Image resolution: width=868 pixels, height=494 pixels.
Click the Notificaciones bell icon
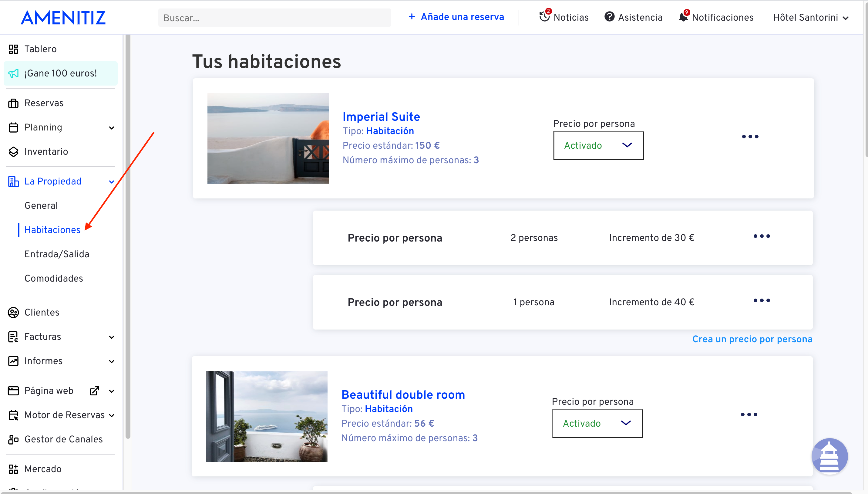pyautogui.click(x=684, y=16)
